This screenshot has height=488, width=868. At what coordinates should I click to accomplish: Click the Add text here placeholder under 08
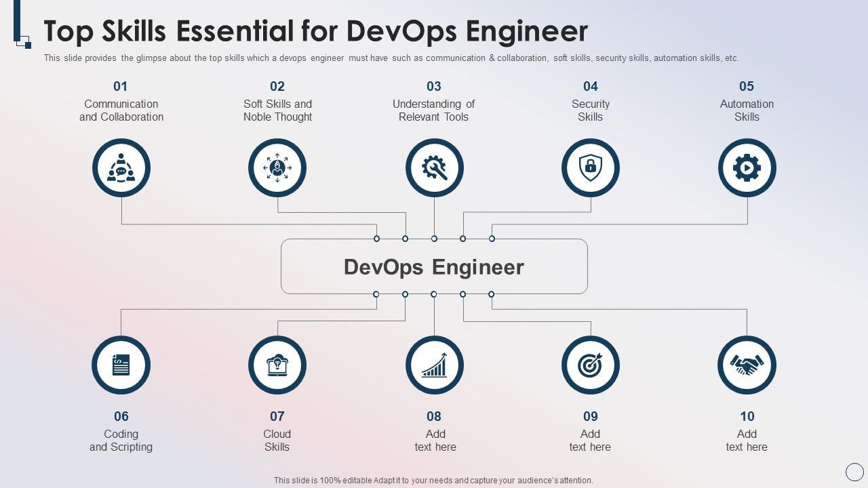[x=435, y=441]
